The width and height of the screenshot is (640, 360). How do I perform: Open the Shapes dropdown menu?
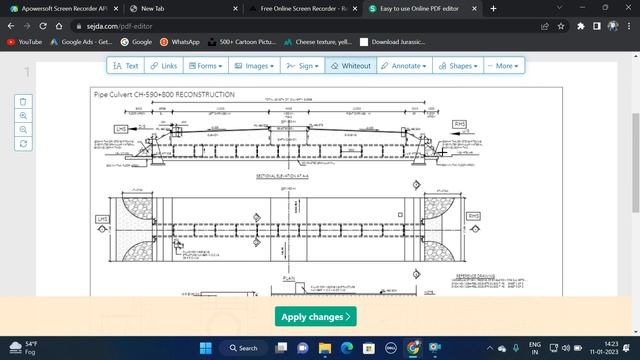coord(458,66)
